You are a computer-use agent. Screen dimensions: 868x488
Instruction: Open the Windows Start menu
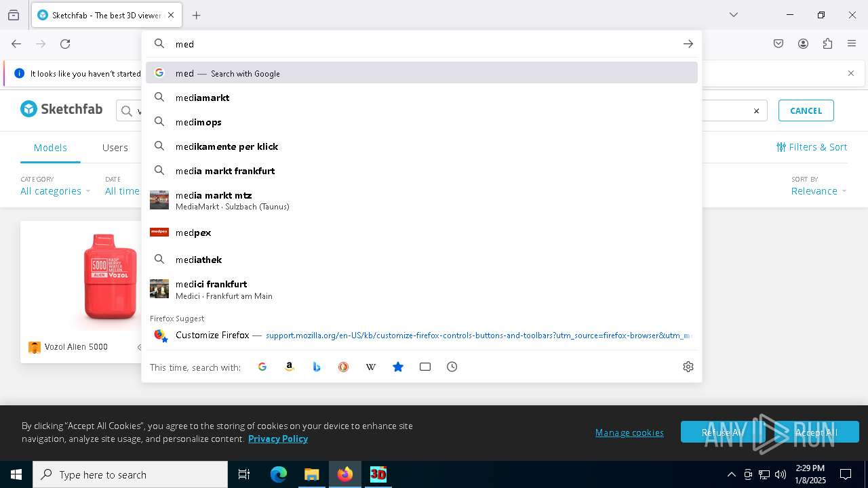pos(16,474)
